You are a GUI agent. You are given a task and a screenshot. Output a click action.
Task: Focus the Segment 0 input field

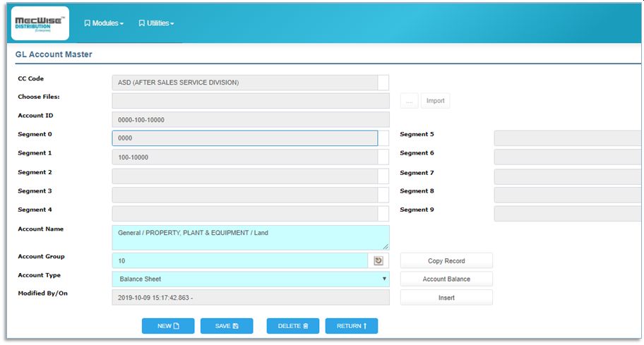tap(244, 138)
